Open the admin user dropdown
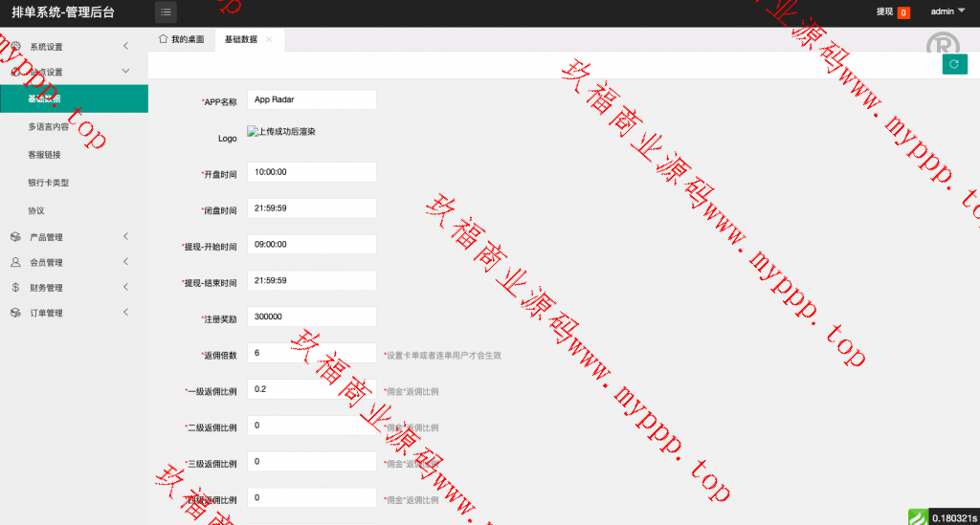980x525 pixels. (x=947, y=11)
